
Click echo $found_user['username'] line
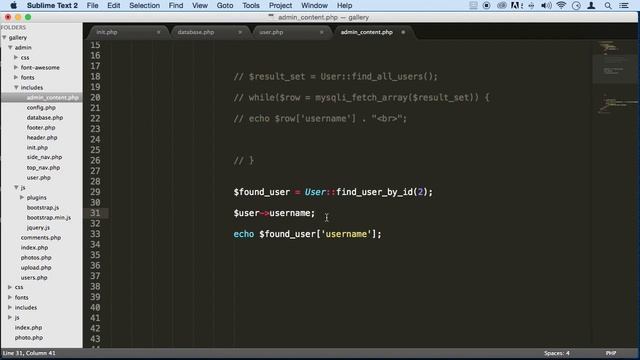tap(307, 234)
